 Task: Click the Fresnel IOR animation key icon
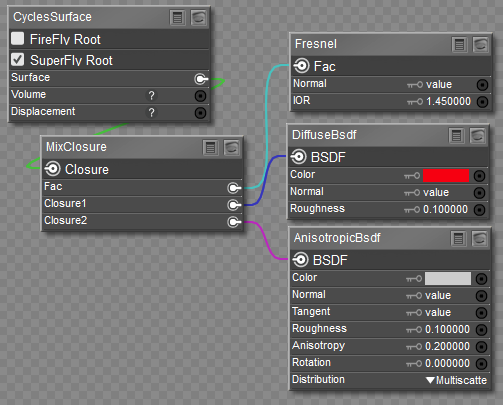coord(415,102)
